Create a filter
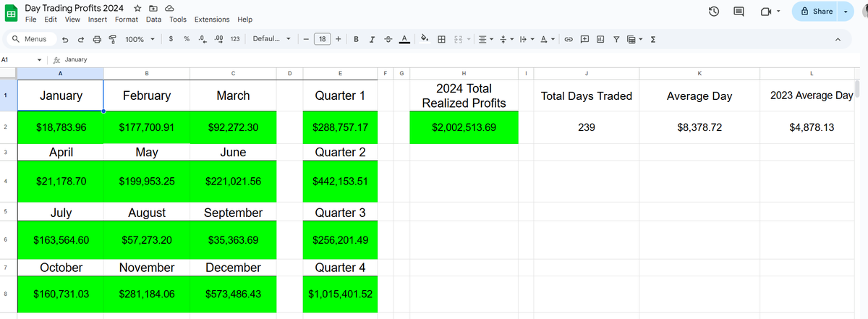868x319 pixels. tap(616, 39)
